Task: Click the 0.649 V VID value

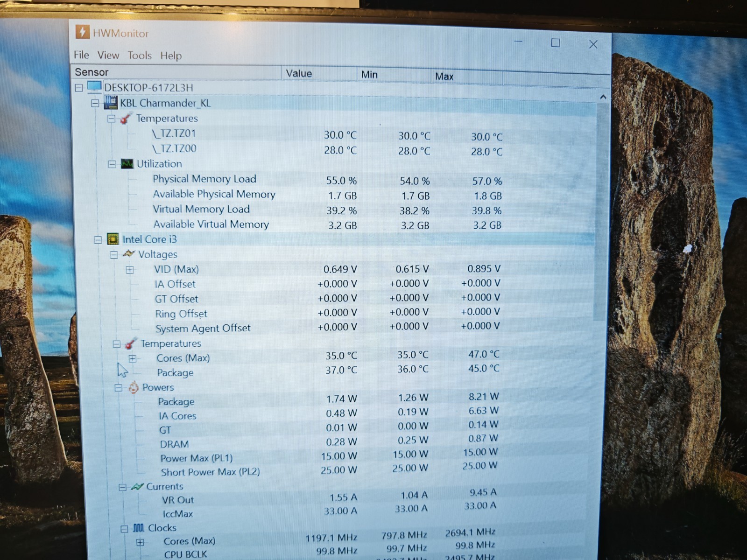Action: point(340,269)
